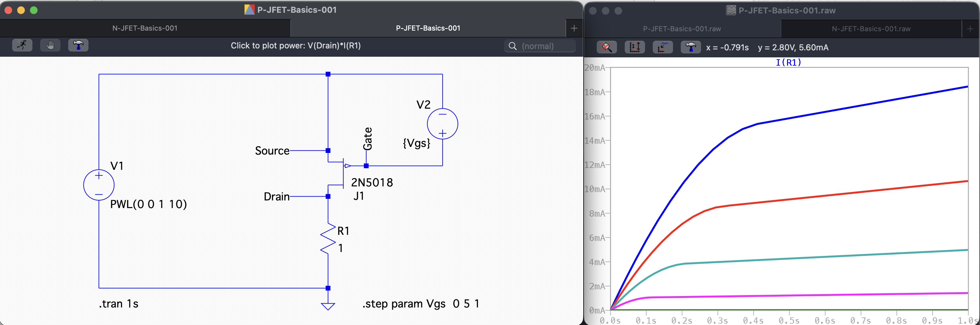Open waveform viewer hammer settings
This screenshot has height=325, width=980.
point(691,47)
